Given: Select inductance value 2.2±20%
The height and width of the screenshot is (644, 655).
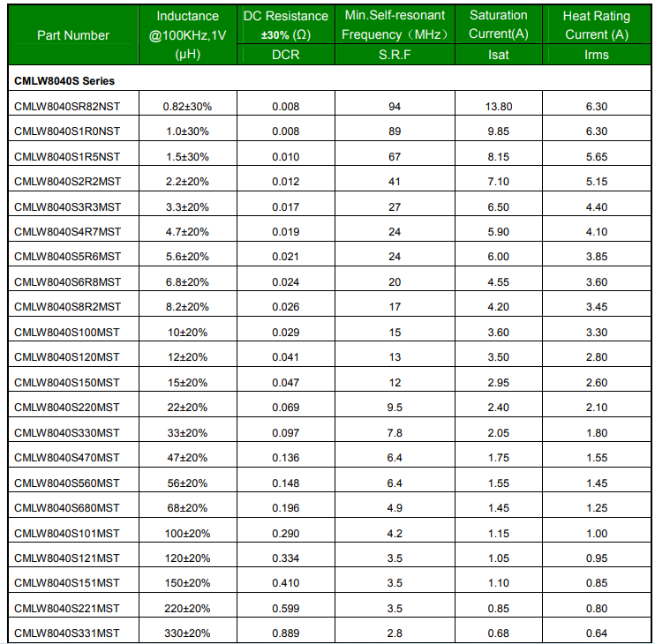Looking at the screenshot, I should [187, 182].
